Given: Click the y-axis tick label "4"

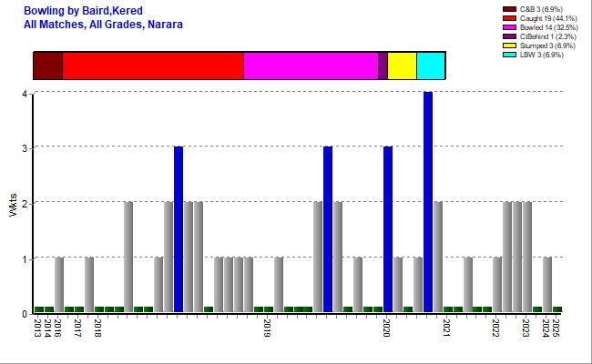Looking at the screenshot, I should pyautogui.click(x=25, y=93).
